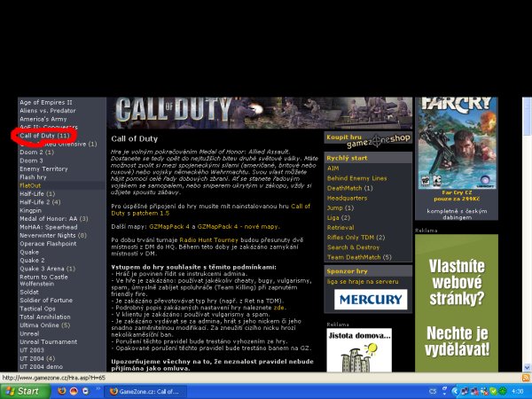Select America's Army in game list
The image size is (532, 399).
click(43, 119)
